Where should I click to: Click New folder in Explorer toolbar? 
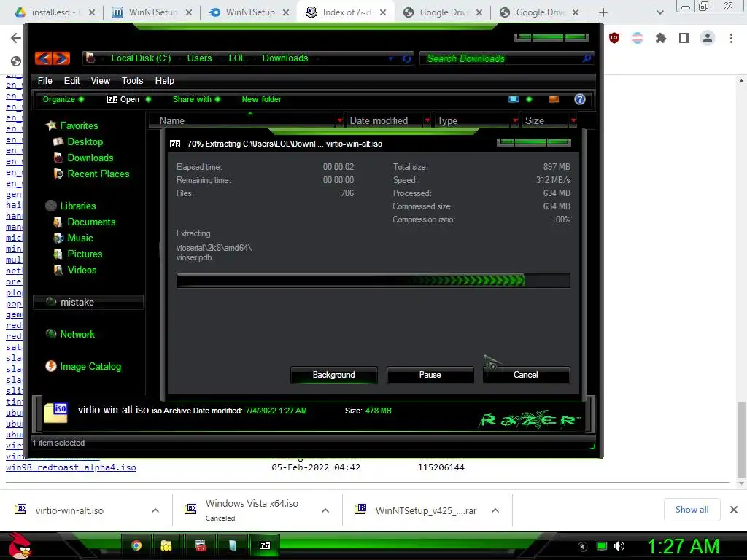click(x=262, y=99)
